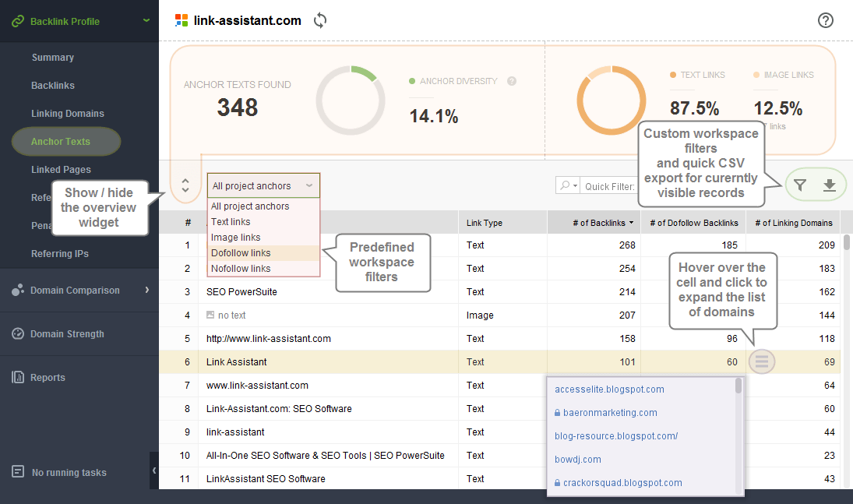
Task: Click the # of Dofollow Backlinks column header
Action: [x=694, y=223]
